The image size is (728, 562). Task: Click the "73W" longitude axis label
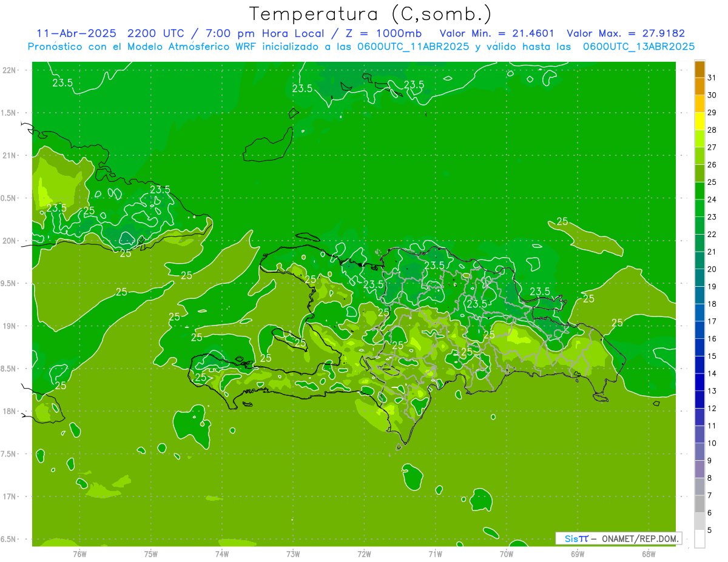[x=293, y=554]
